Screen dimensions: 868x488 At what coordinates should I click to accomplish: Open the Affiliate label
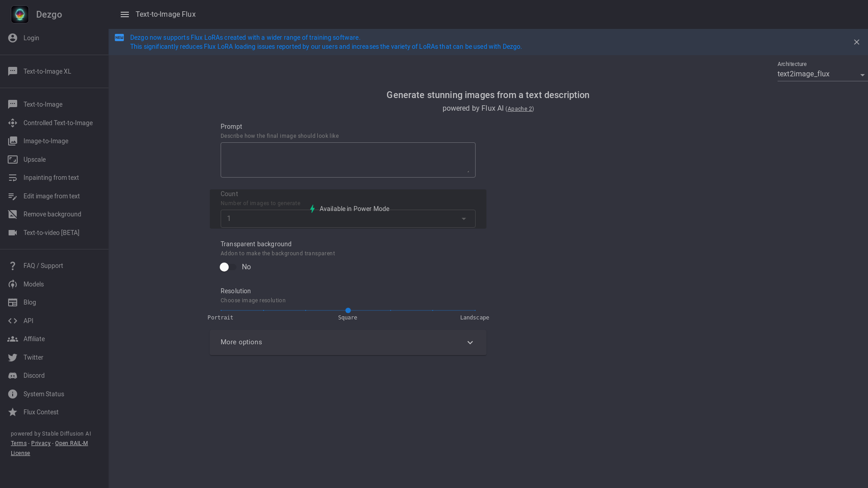tap(34, 339)
